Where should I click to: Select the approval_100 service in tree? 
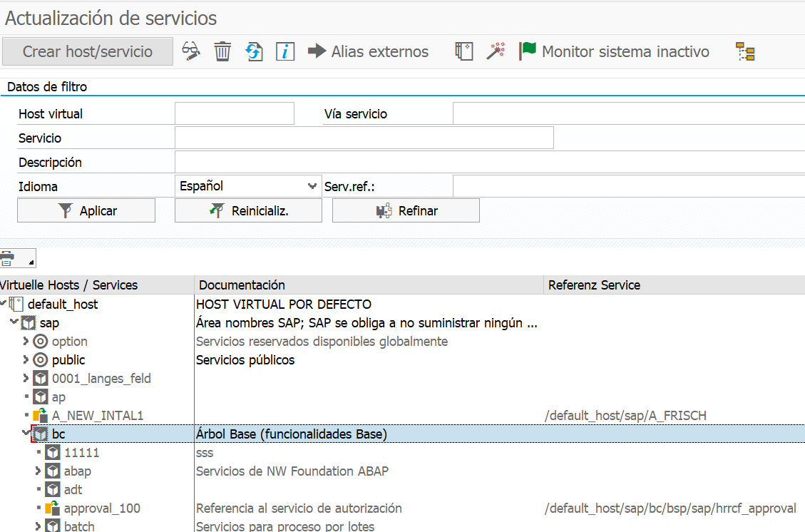click(101, 508)
